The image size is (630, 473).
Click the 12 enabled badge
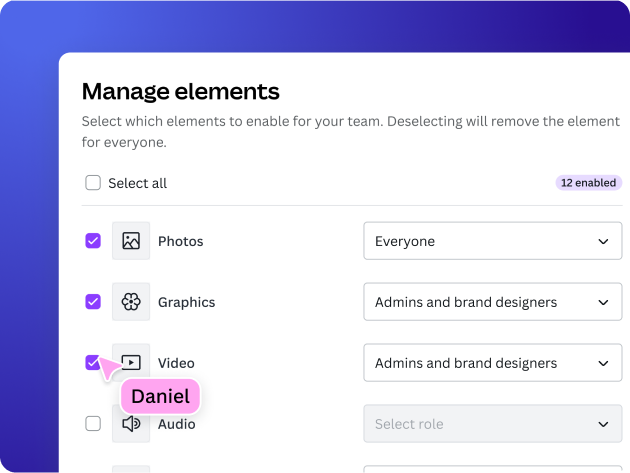pyautogui.click(x=589, y=183)
